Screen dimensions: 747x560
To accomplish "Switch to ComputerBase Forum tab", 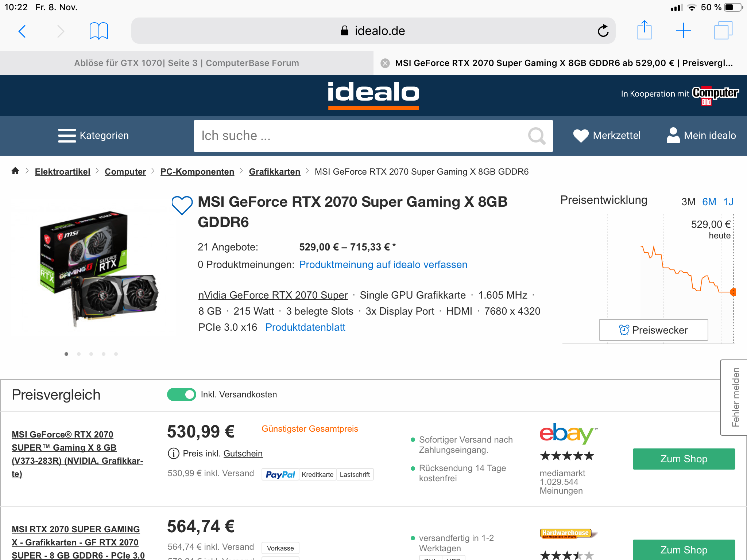I will [x=187, y=63].
